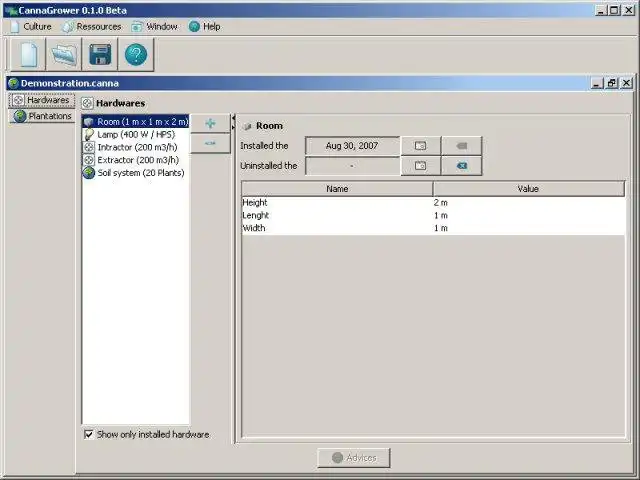Select Soil system (20 Plants) item
Screen dimensions: 640x480
point(136,173)
